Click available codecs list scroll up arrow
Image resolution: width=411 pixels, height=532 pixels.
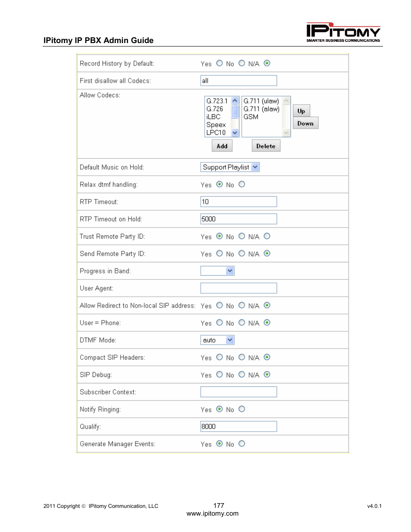click(235, 101)
